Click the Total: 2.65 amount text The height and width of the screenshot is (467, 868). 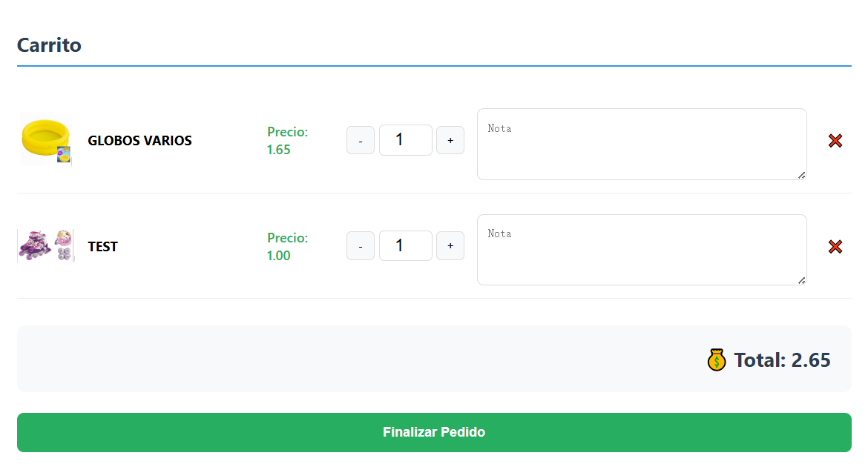click(x=782, y=360)
